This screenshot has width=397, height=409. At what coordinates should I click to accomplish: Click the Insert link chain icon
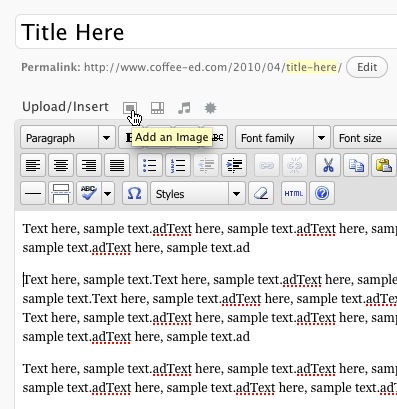tap(267, 165)
